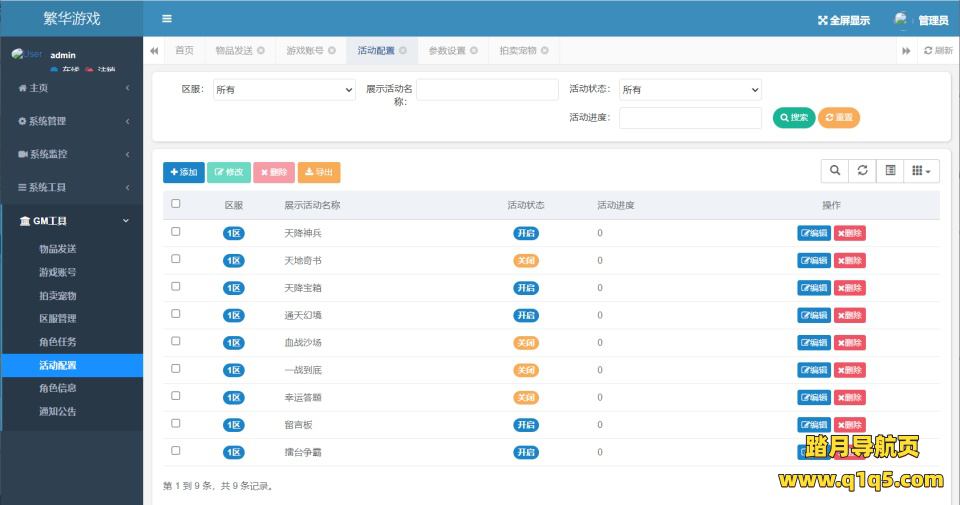Open the columns dropdown grid button
The width and height of the screenshot is (960, 505).
[x=921, y=171]
